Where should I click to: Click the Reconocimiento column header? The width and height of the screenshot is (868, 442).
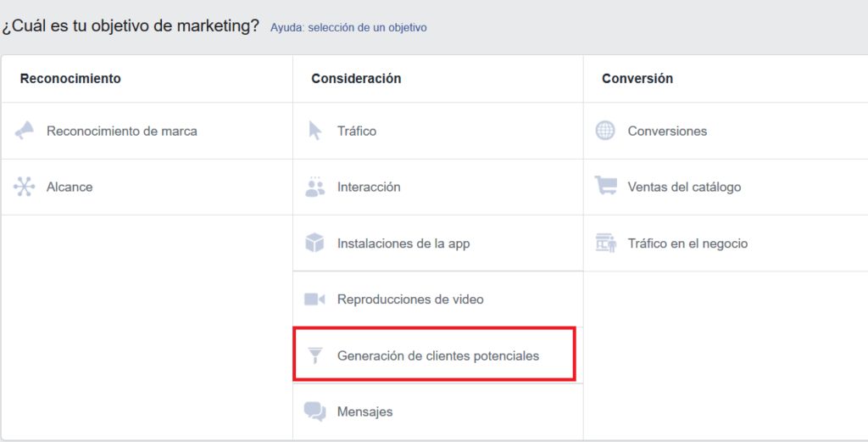click(70, 79)
